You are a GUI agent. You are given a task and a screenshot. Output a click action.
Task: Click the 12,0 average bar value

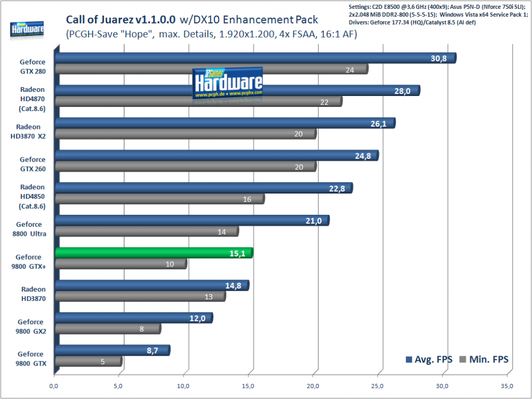[198, 319]
